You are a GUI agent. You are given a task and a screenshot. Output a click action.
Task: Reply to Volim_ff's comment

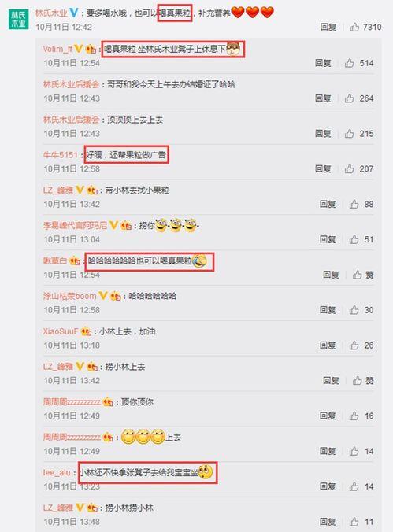323,63
